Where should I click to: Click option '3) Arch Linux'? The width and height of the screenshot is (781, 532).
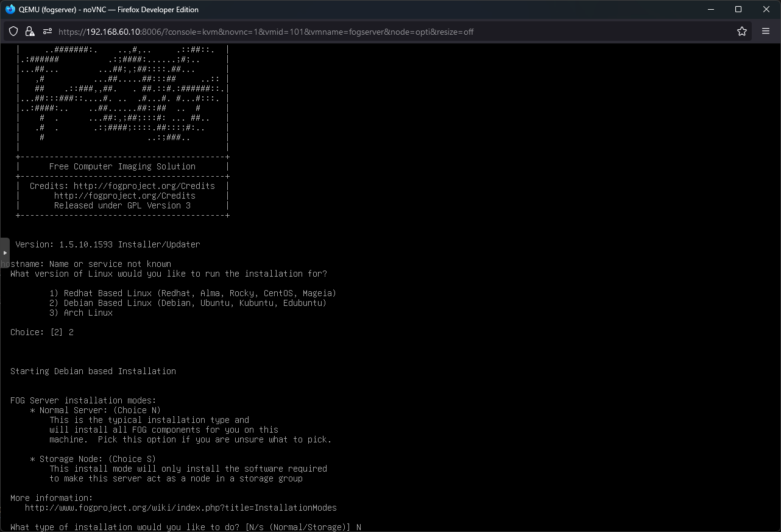81,313
